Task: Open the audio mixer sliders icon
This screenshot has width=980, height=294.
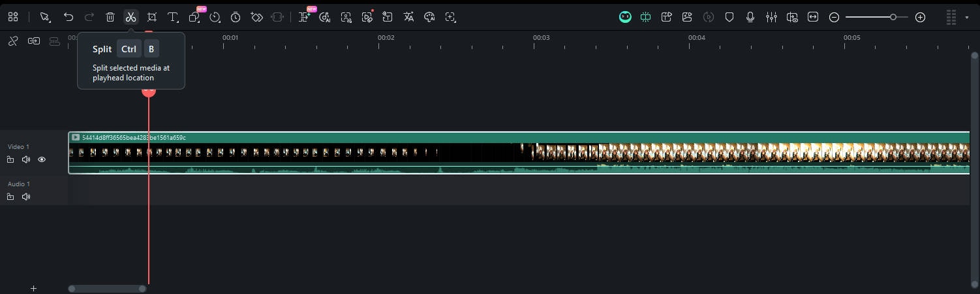Action: [771, 18]
